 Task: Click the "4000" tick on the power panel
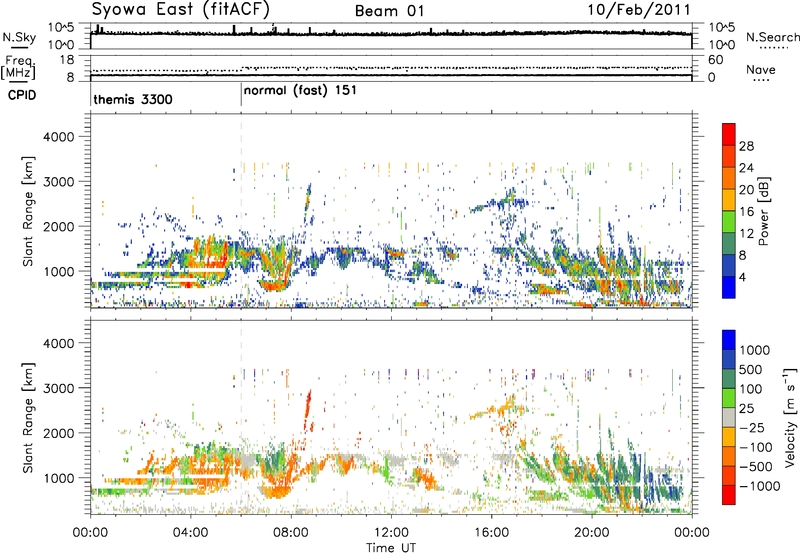pos(58,137)
